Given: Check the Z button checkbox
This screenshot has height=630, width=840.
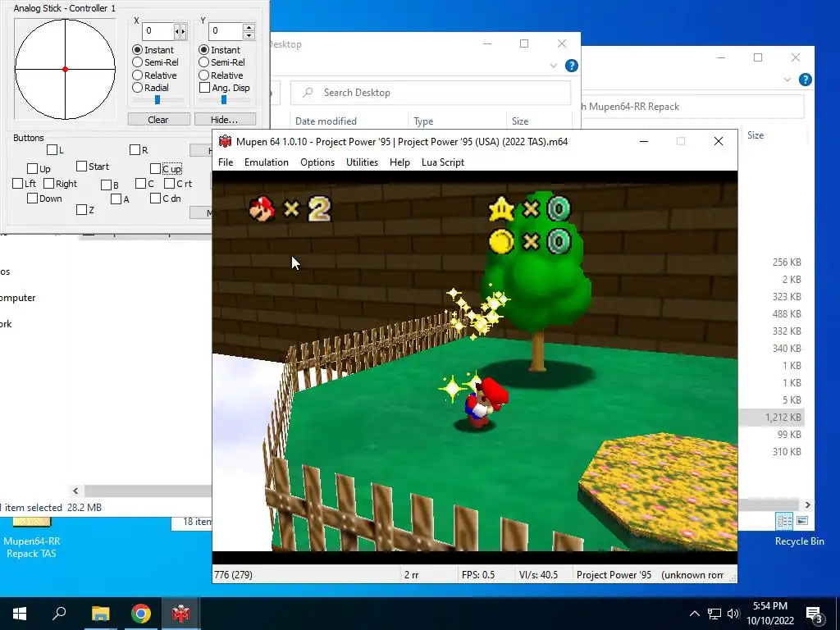Looking at the screenshot, I should (x=81, y=209).
